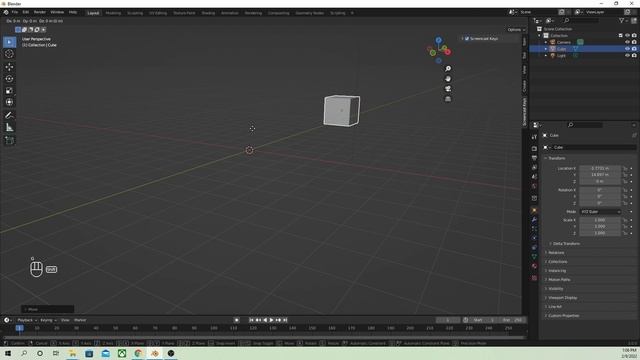Toggle Screencast Keys checkbox

[x=467, y=38]
